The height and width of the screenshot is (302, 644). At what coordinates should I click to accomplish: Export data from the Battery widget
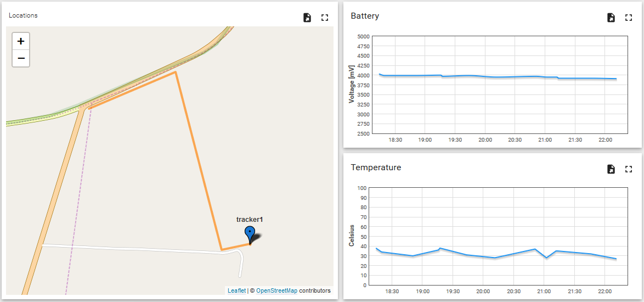[611, 18]
